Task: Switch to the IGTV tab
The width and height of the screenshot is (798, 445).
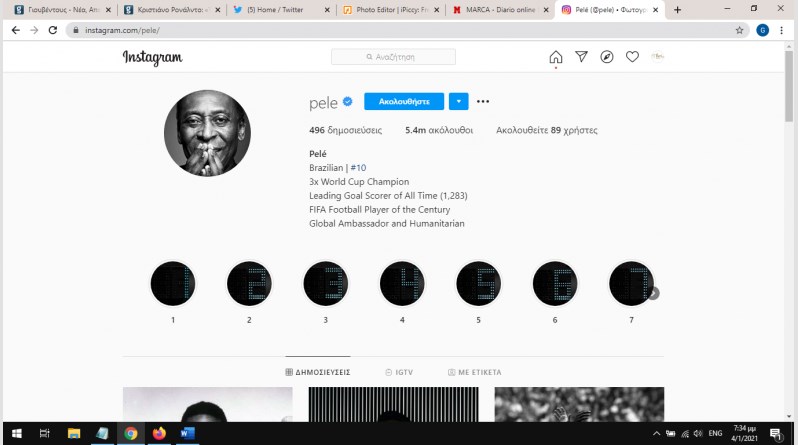Action: tap(399, 371)
